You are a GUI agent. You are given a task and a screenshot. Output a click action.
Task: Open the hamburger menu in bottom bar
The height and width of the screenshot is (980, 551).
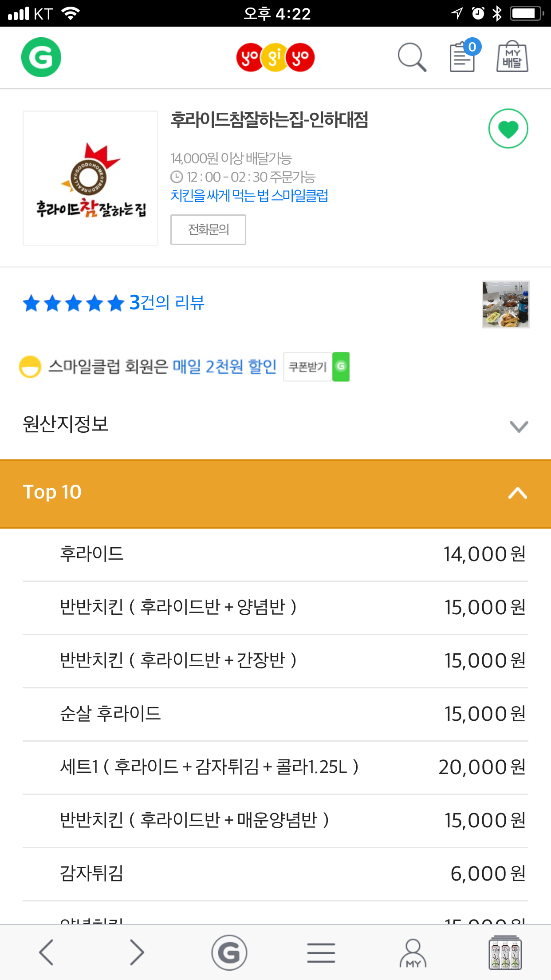(321, 952)
